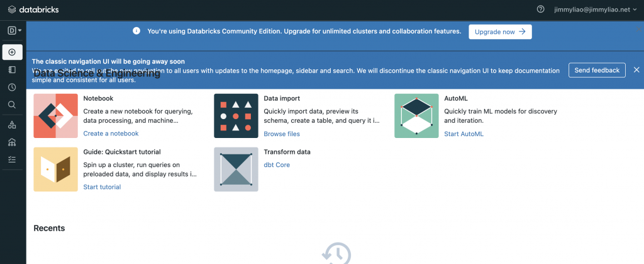The width and height of the screenshot is (644, 264).
Task: Click the Data import card title
Action: click(x=282, y=99)
